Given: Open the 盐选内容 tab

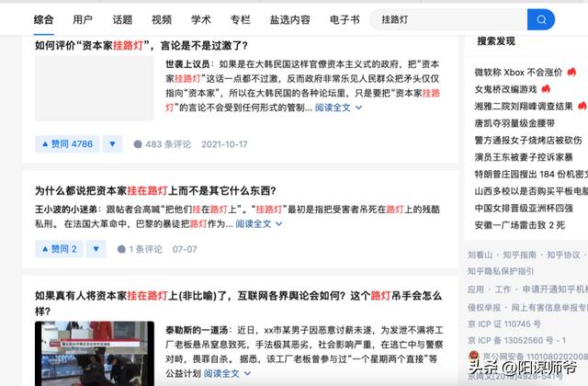Looking at the screenshot, I should pyautogui.click(x=290, y=19).
